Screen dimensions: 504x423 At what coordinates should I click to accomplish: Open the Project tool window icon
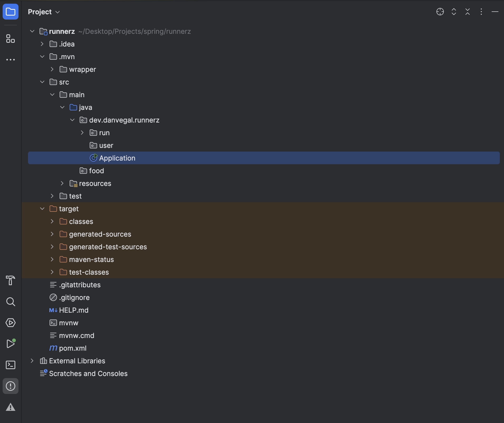tap(11, 12)
